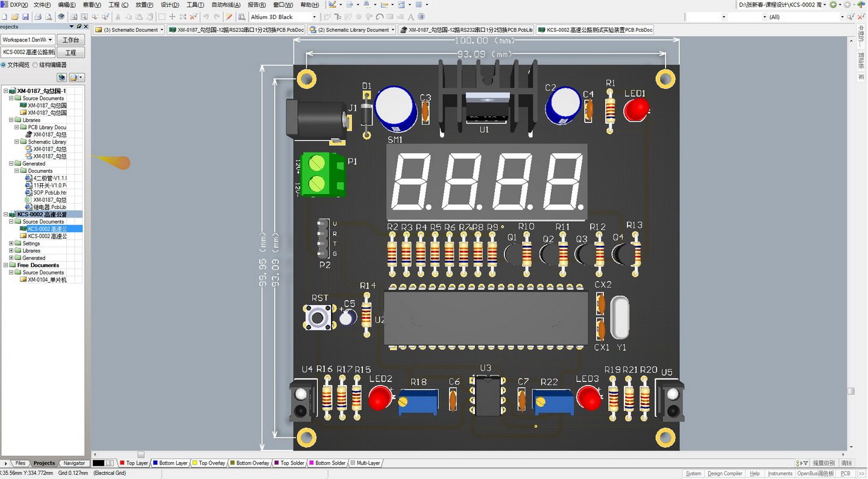Collapse the XM-0187 project tree node

pyautogui.click(x=5, y=91)
